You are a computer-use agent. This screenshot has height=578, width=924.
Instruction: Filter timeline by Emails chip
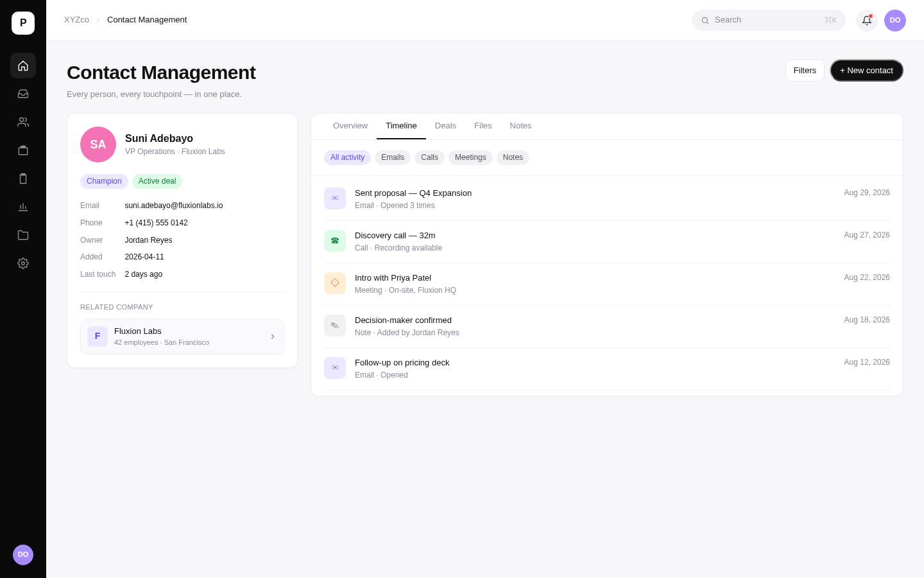click(x=393, y=157)
